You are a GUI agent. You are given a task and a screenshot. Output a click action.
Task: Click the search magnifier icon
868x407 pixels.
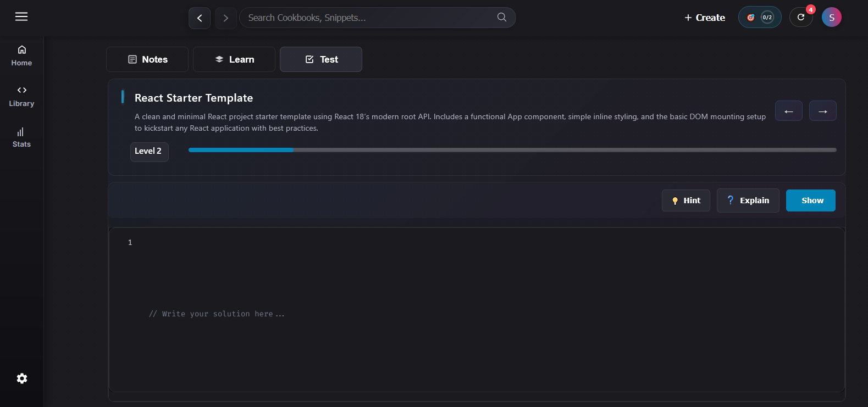[x=501, y=18]
